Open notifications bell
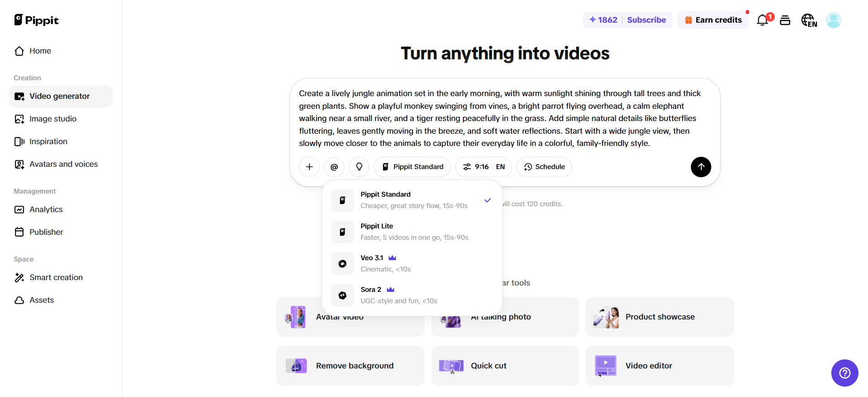 pyautogui.click(x=763, y=20)
